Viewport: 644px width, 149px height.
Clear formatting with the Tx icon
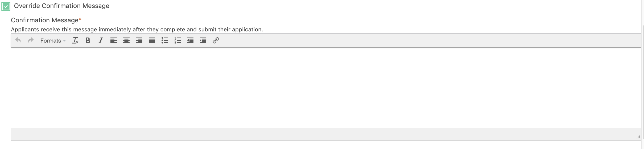[x=75, y=40]
